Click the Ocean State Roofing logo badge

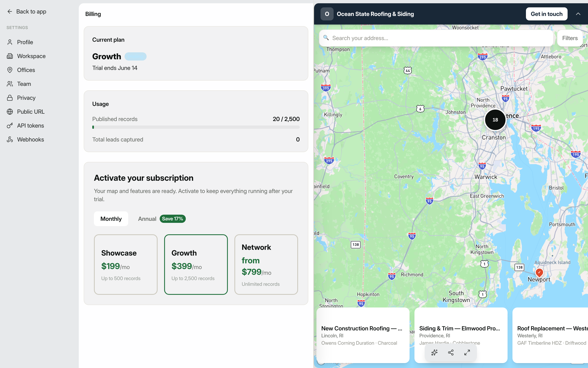coord(327,14)
